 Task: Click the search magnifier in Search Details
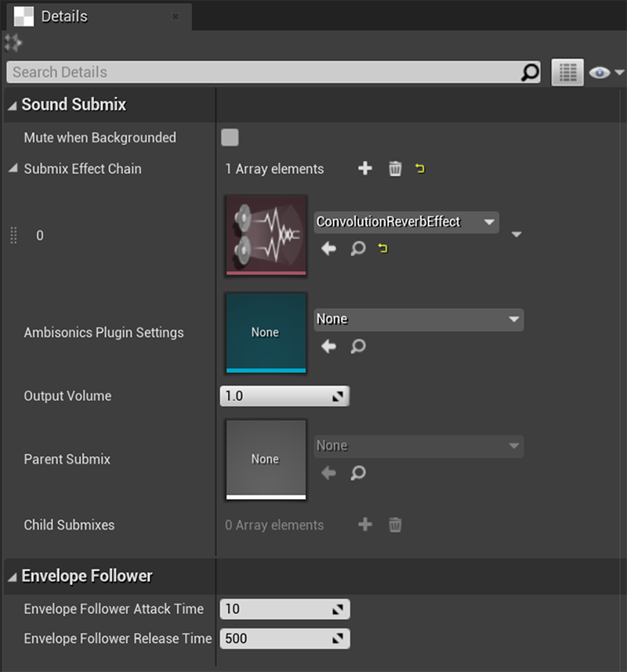[x=530, y=72]
